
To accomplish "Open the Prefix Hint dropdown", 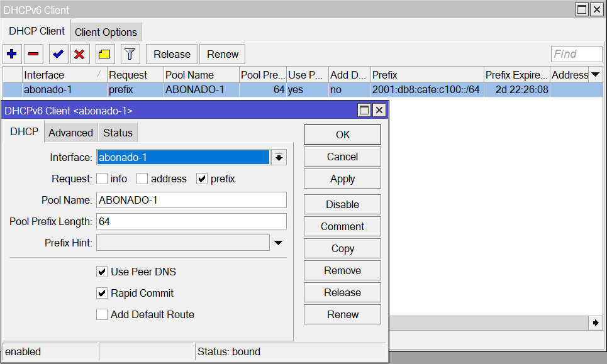I will click(x=278, y=242).
